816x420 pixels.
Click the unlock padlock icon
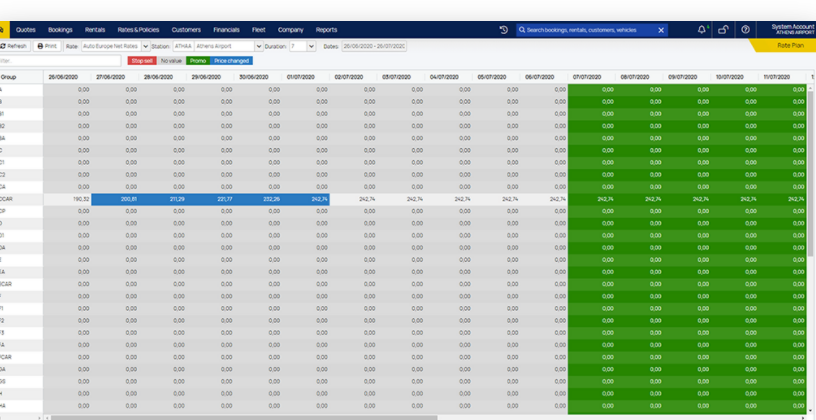pos(723,30)
